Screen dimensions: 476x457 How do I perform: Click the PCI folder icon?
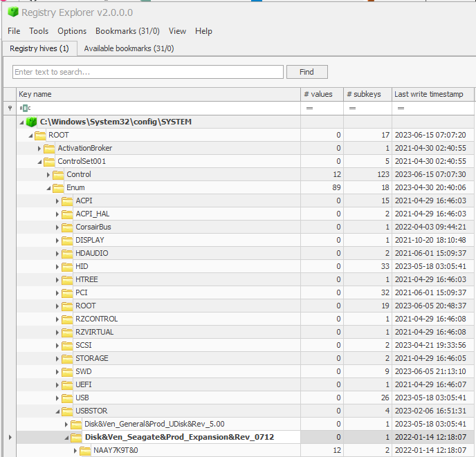tap(67, 293)
